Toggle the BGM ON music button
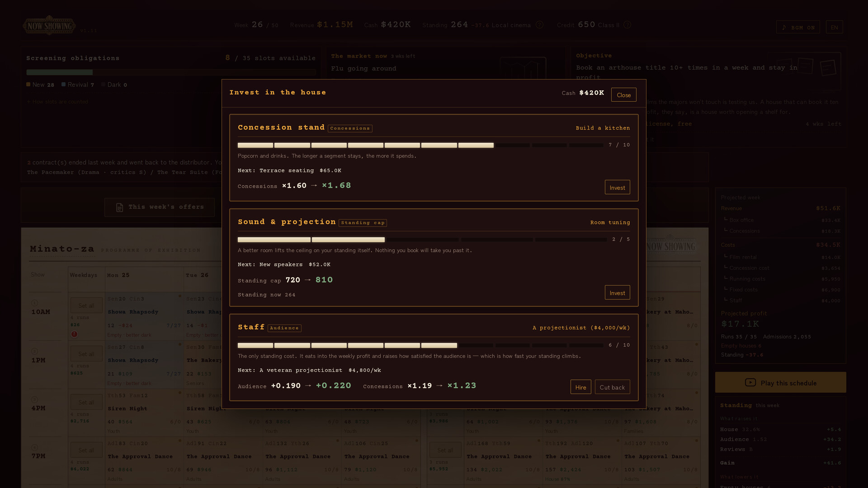This screenshot has width=868, height=488. tap(798, 27)
